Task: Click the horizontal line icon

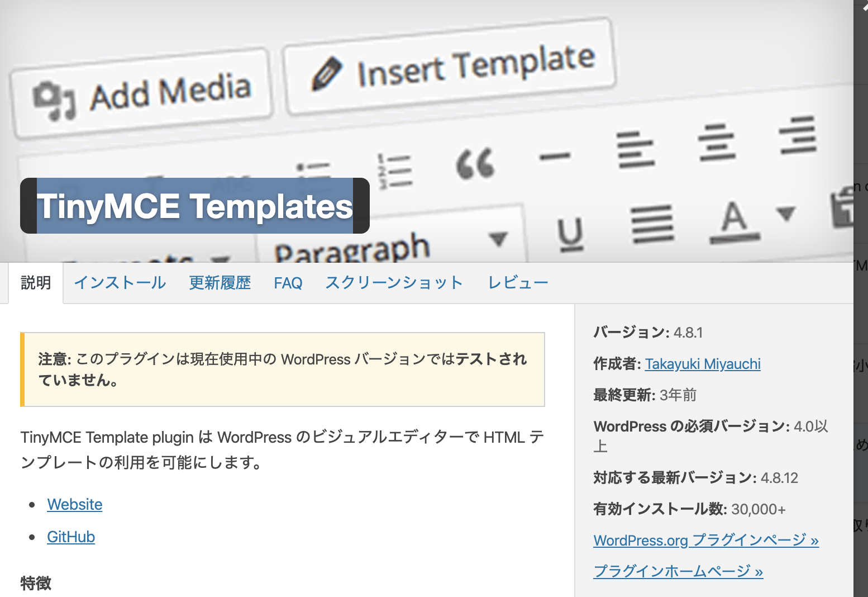Action: point(555,157)
